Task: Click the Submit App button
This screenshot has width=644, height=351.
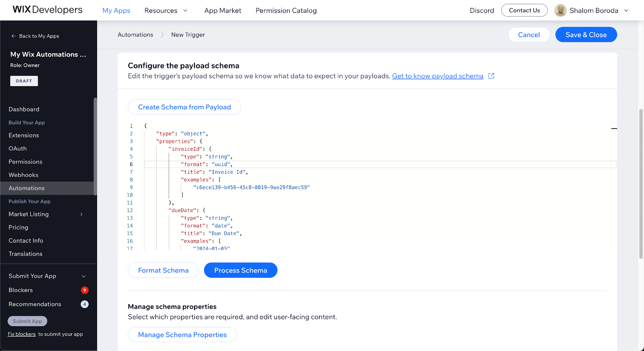Action: (x=27, y=321)
